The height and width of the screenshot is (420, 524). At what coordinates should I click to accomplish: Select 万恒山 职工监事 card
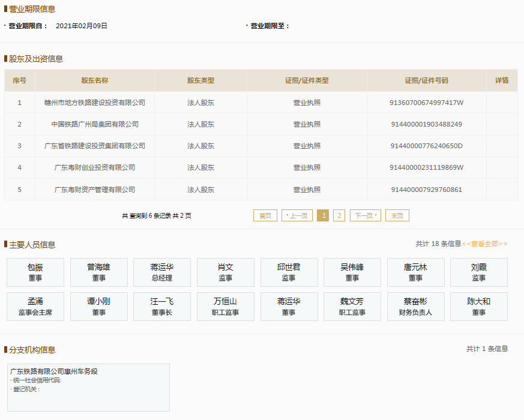(226, 307)
